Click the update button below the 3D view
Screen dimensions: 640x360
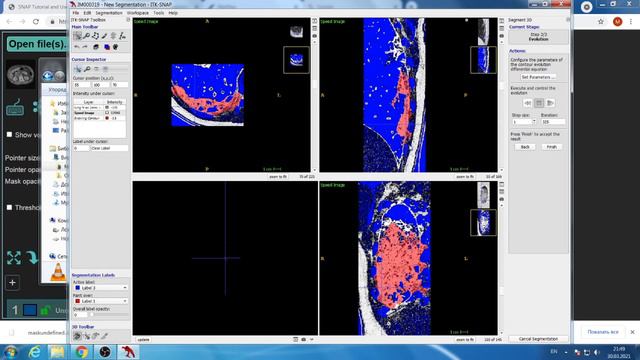143,339
